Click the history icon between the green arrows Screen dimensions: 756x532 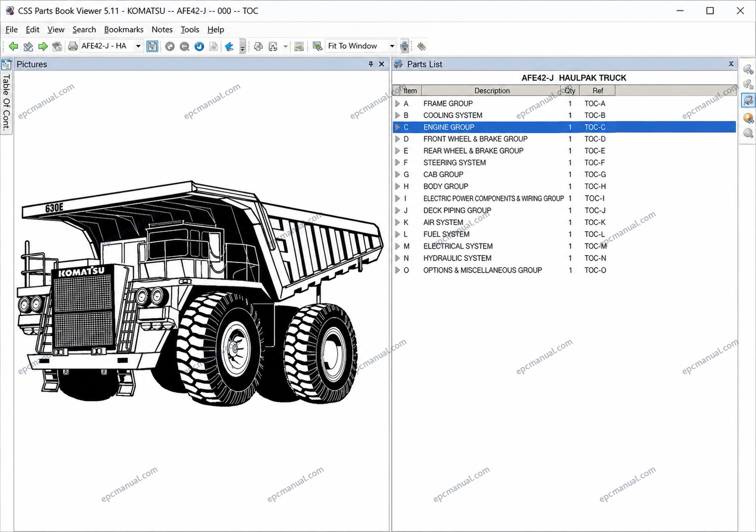point(28,46)
